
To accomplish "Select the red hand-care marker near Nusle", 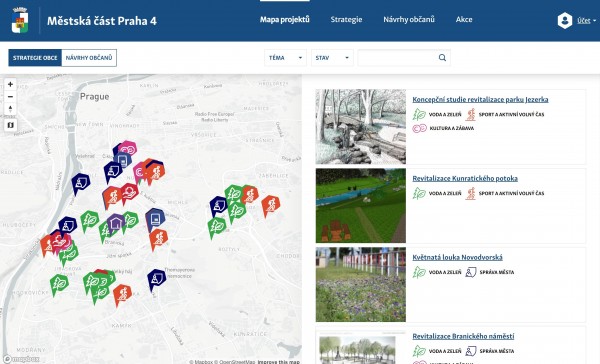I will coord(129,193).
